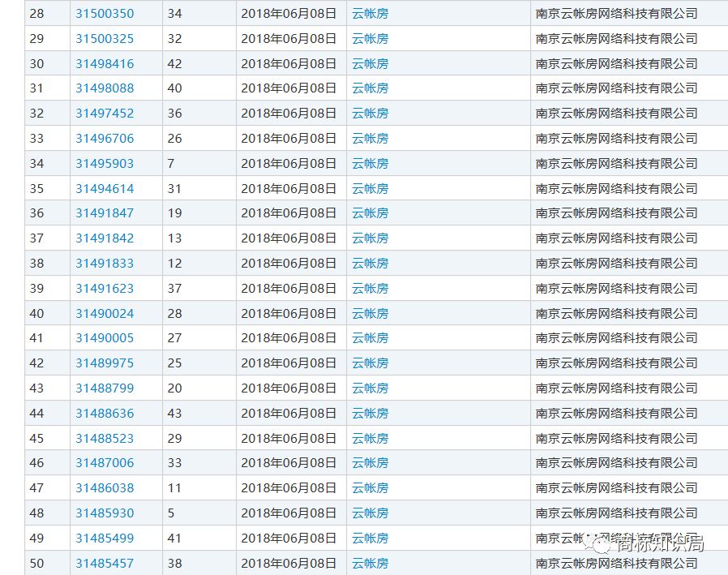Open registration number 31500325
Screen dimensions: 728x575
[105, 39]
